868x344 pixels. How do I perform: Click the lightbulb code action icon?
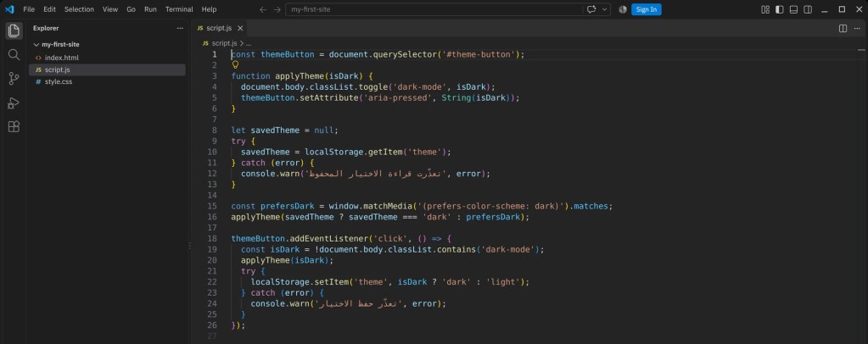tap(235, 64)
